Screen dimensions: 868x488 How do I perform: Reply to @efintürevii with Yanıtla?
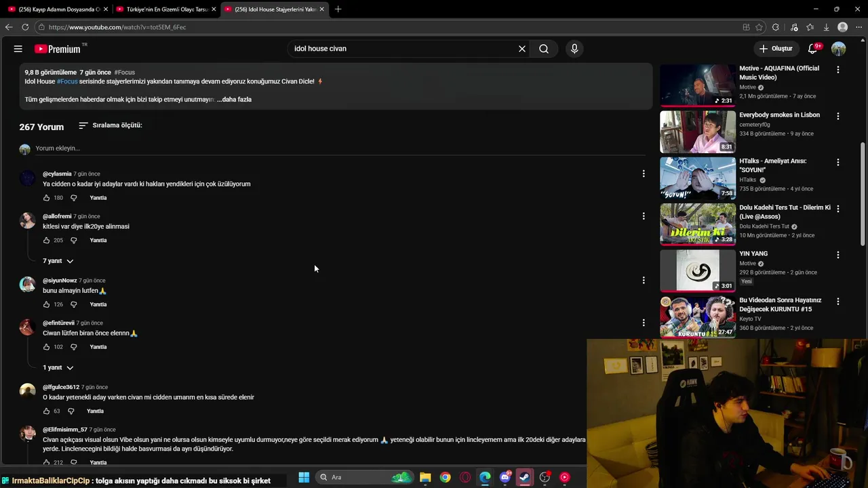click(98, 347)
